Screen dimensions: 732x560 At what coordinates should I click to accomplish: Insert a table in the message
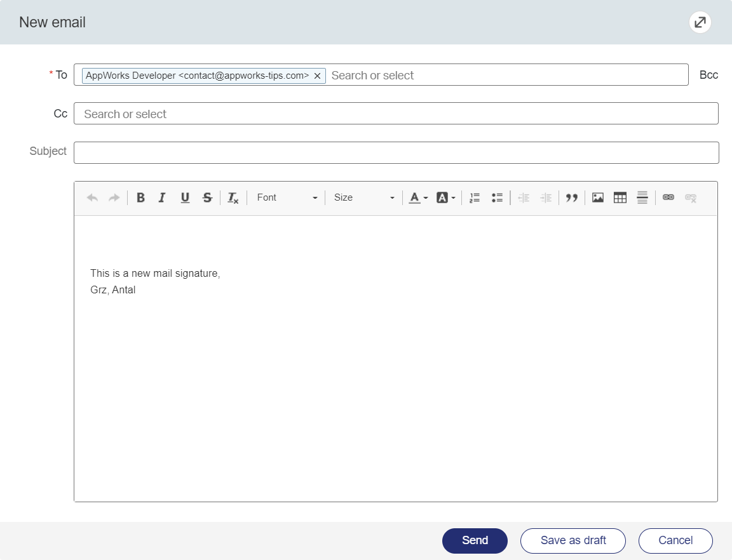620,197
